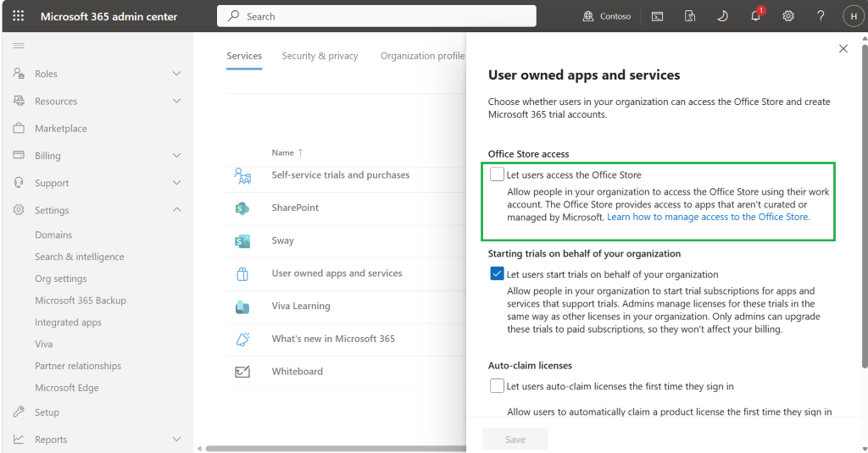Open header settings gear icon
Screen dimensions: 868x453
coord(788,16)
